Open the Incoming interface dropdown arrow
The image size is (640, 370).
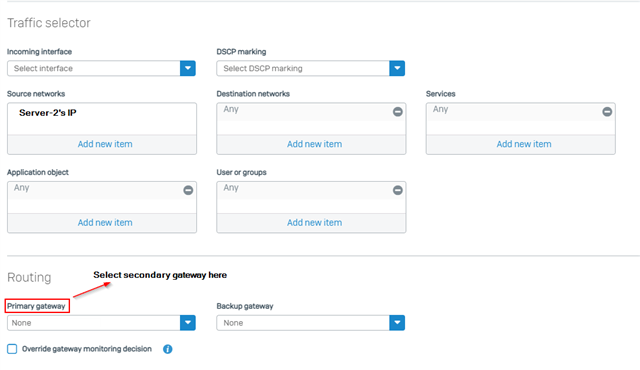(188, 68)
